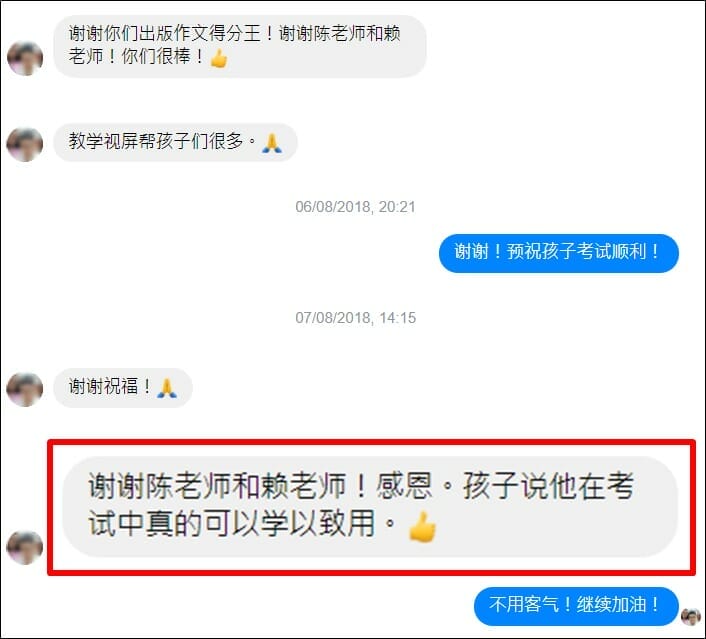Select the message bubble 教学视屏帮孩子们很多
Viewport: 706px width, 639px height.
coord(175,142)
